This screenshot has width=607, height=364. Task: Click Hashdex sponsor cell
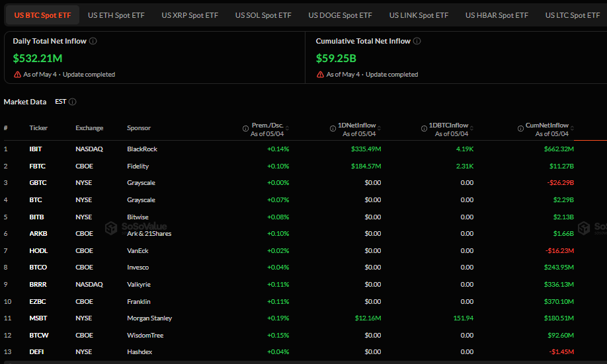tap(140, 351)
